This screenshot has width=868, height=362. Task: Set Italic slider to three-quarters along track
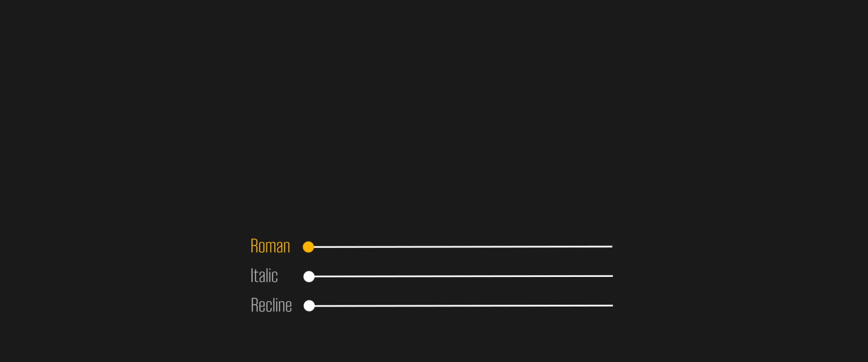536,276
